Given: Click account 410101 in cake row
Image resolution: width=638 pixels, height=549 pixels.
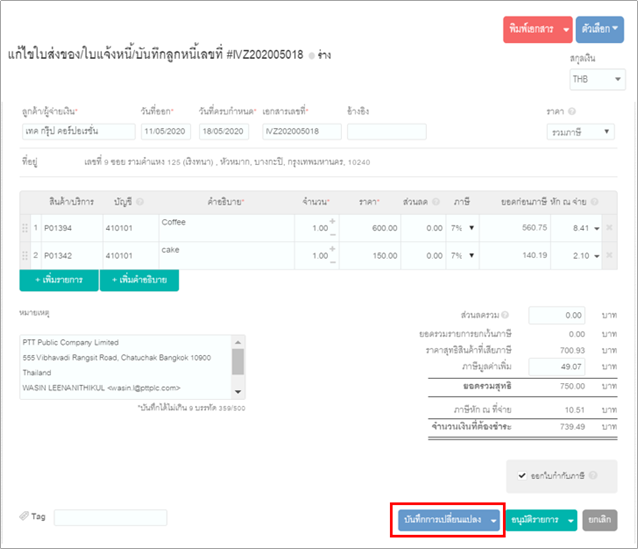Looking at the screenshot, I should coord(130,256).
